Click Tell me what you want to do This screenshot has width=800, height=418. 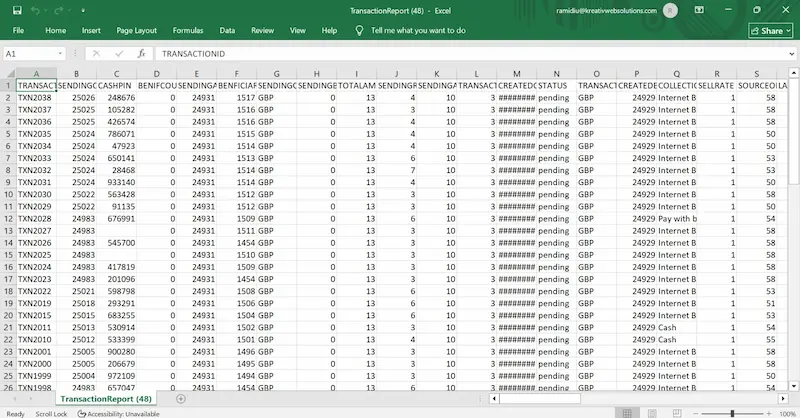417,31
